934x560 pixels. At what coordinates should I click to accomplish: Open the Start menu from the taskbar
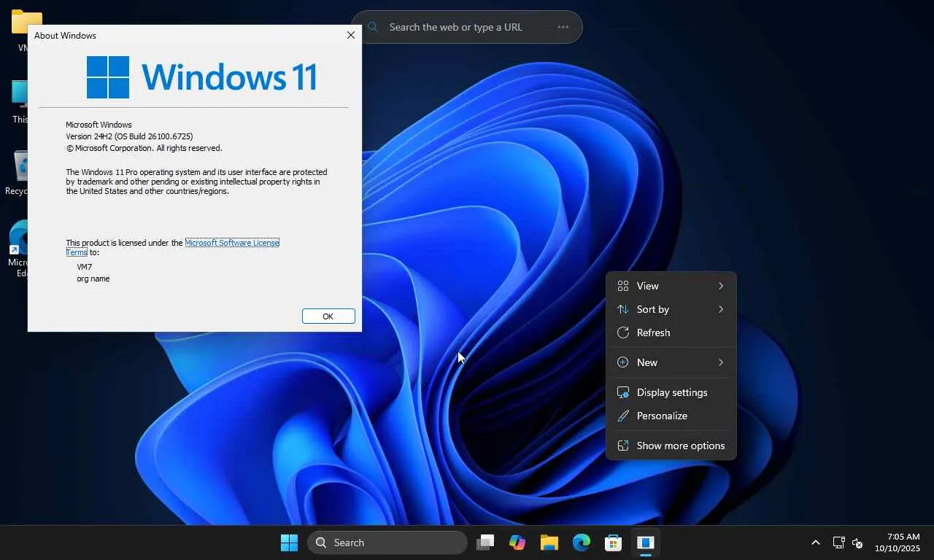(x=289, y=542)
